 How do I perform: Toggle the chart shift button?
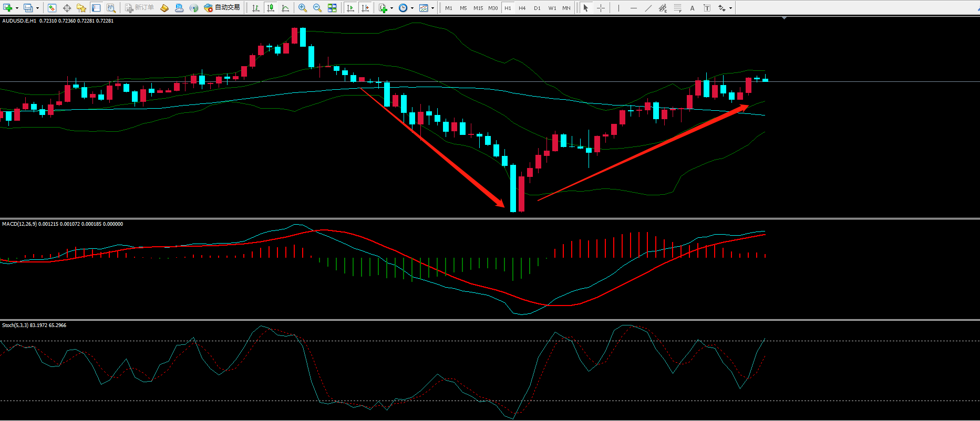coord(365,8)
